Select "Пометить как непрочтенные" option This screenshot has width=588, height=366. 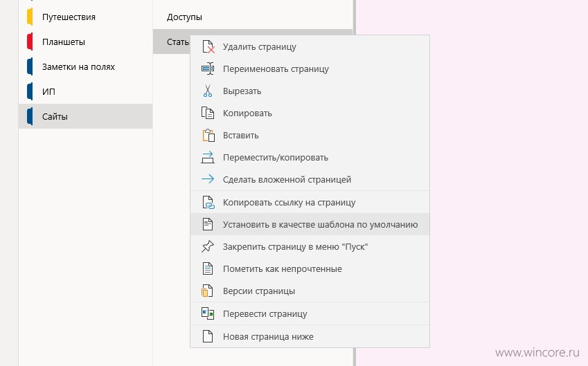coord(310,269)
